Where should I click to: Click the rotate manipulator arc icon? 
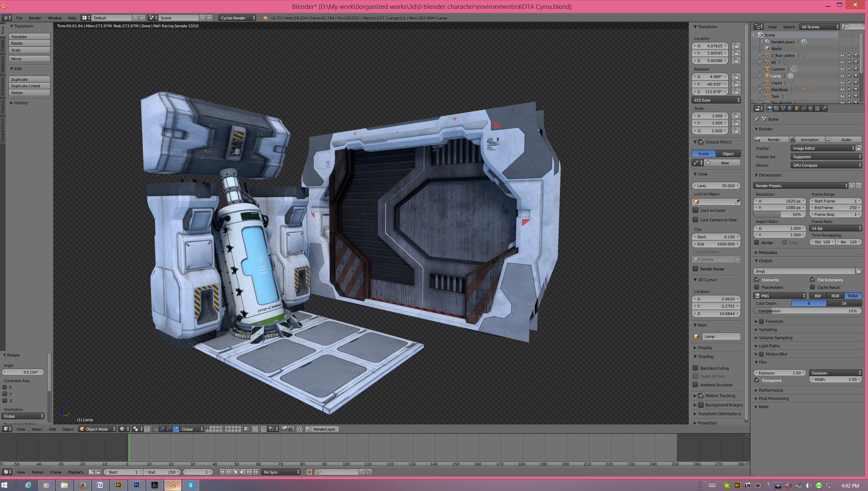[169, 429]
